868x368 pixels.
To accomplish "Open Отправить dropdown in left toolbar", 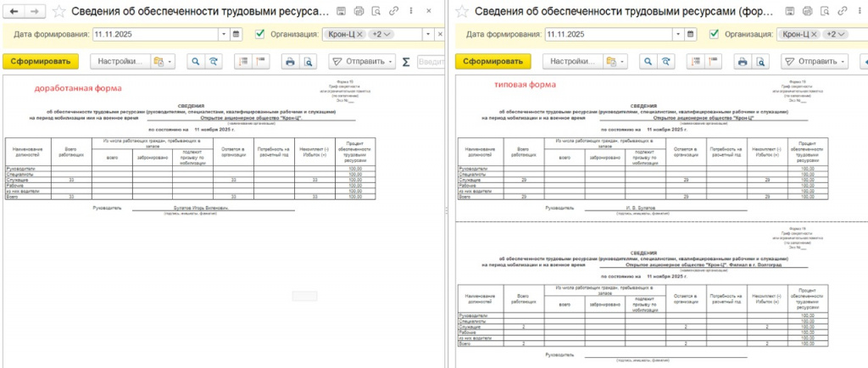I will (x=363, y=61).
